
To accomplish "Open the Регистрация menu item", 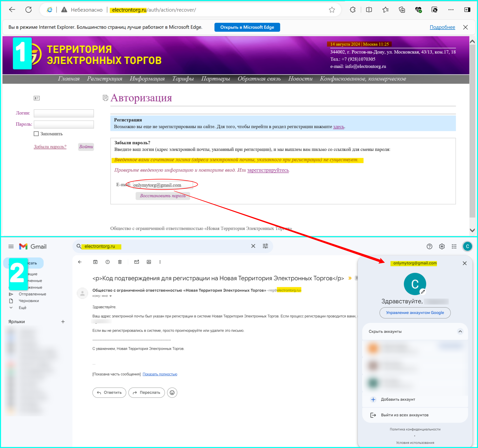I will (105, 79).
